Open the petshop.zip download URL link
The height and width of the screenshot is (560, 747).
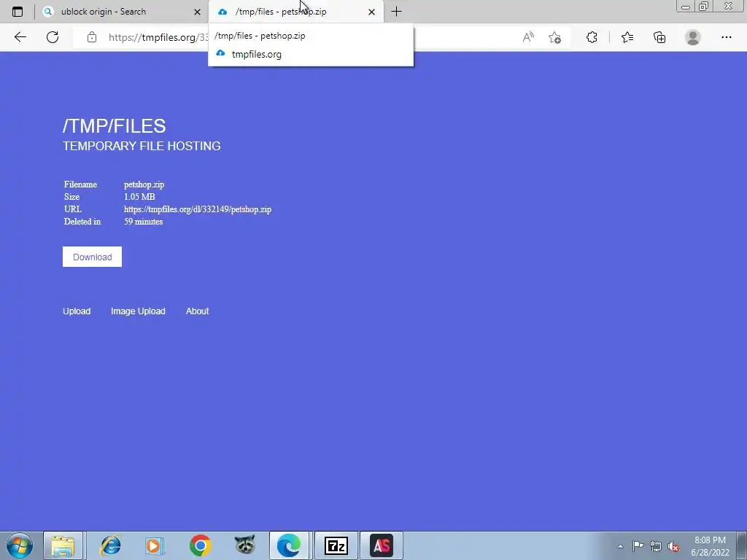[198, 209]
